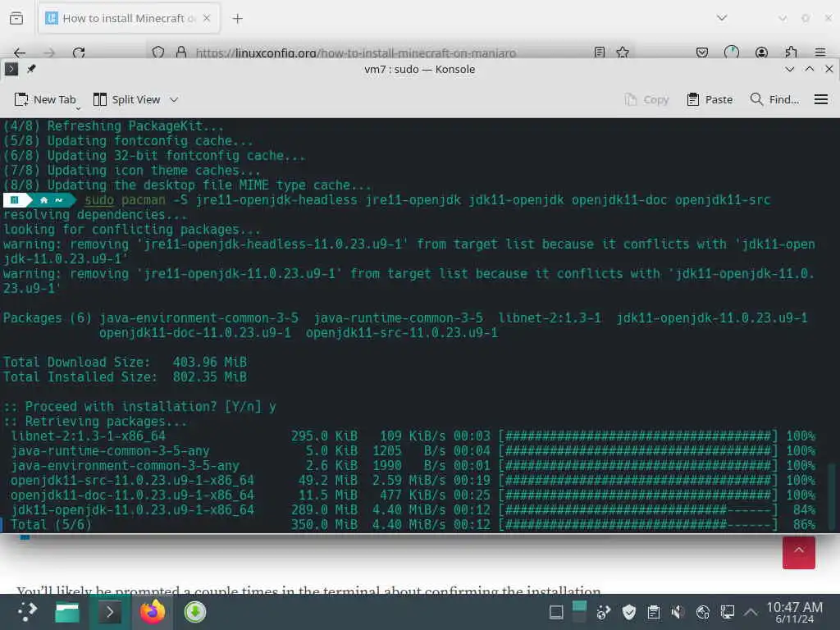Toggle reader view in Firefox

pyautogui.click(x=600, y=52)
